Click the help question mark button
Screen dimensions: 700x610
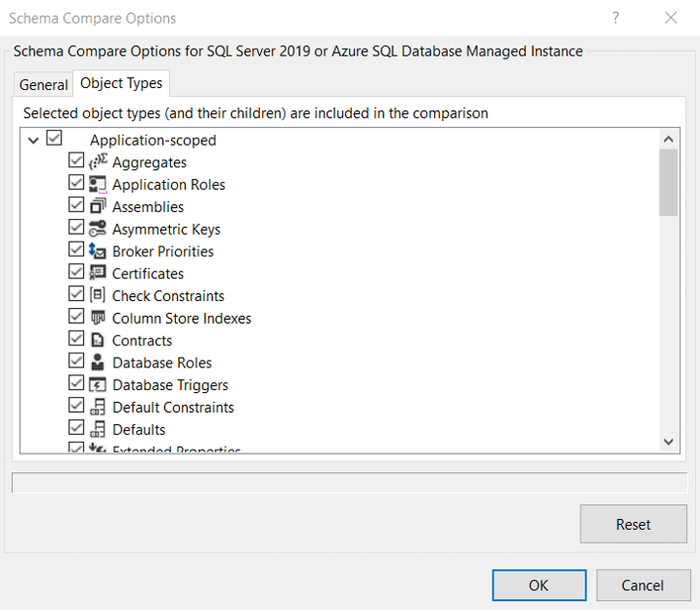coord(616,18)
